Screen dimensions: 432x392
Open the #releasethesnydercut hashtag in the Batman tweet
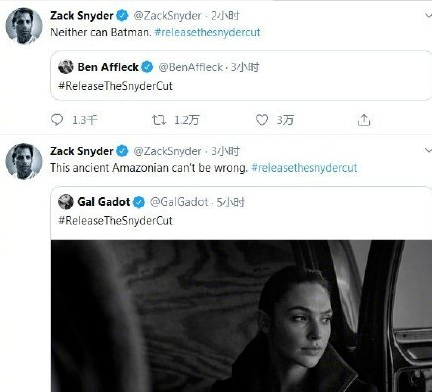click(x=207, y=32)
